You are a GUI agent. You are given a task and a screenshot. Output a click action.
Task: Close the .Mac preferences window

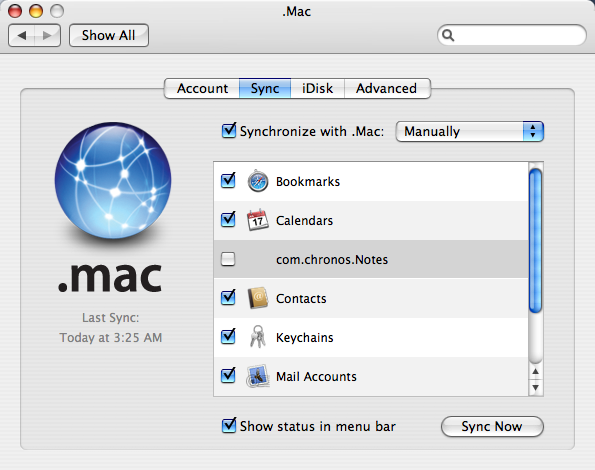coord(15,11)
